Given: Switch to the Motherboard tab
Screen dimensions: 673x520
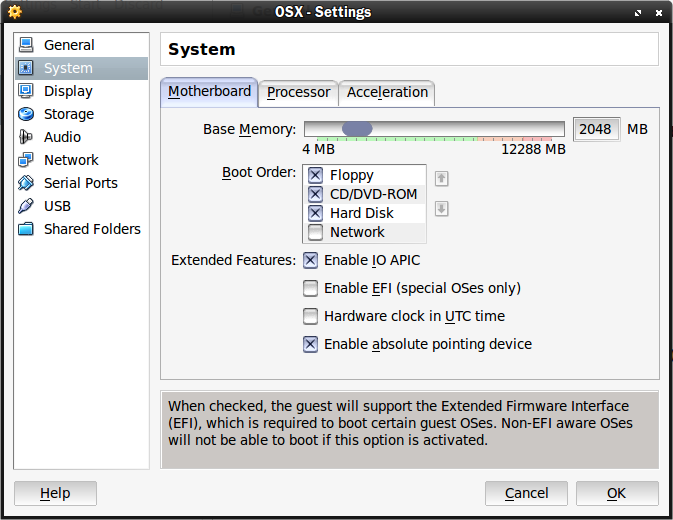Looking at the screenshot, I should [209, 92].
